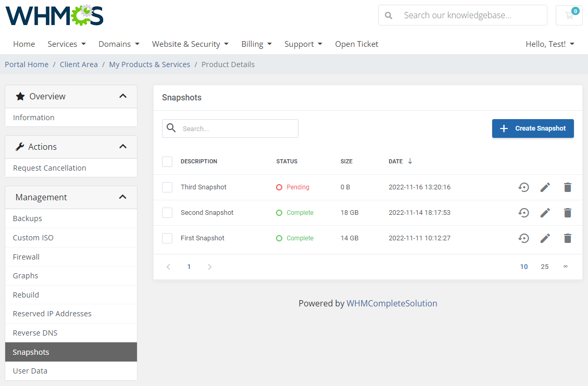
Task: Select the checkbox for Third Snapshot
Action: [167, 187]
